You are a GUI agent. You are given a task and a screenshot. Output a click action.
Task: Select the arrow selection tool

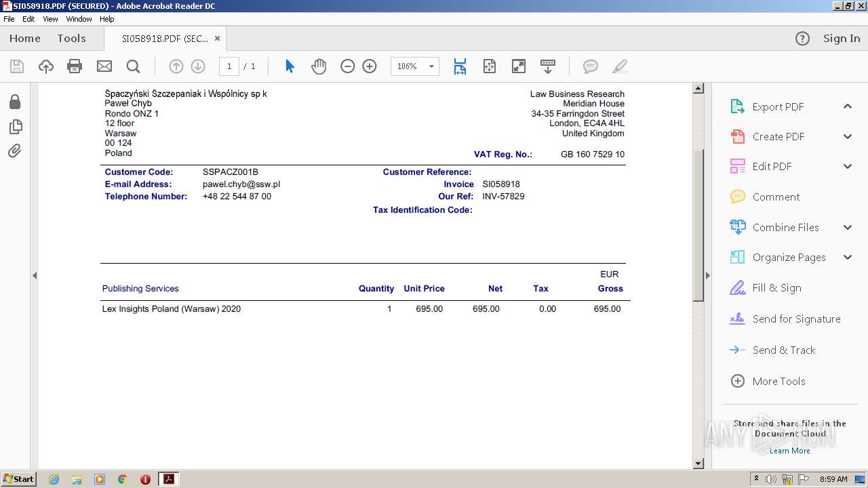[290, 66]
